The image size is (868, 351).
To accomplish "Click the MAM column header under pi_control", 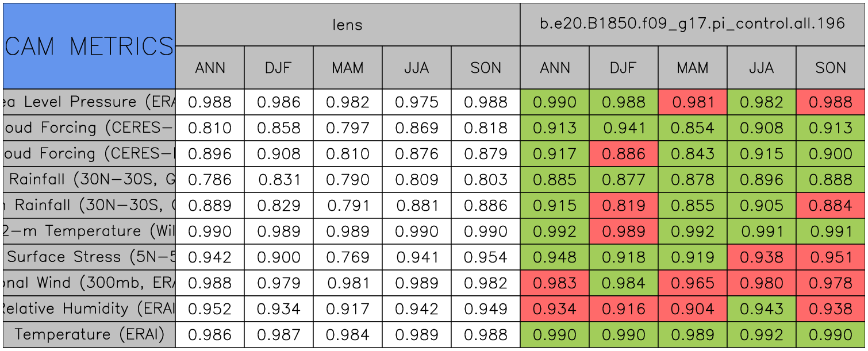I will (x=692, y=68).
